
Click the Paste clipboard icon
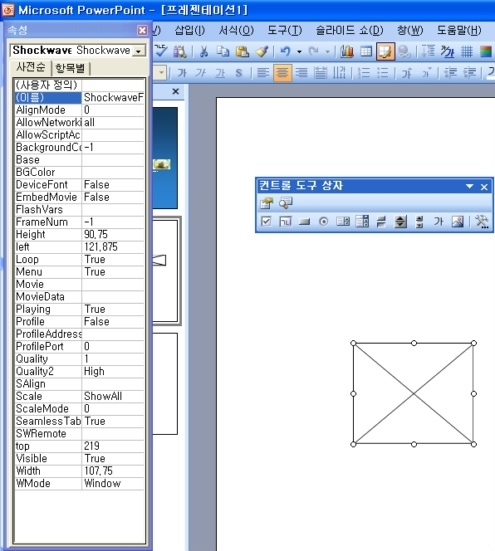tap(242, 52)
